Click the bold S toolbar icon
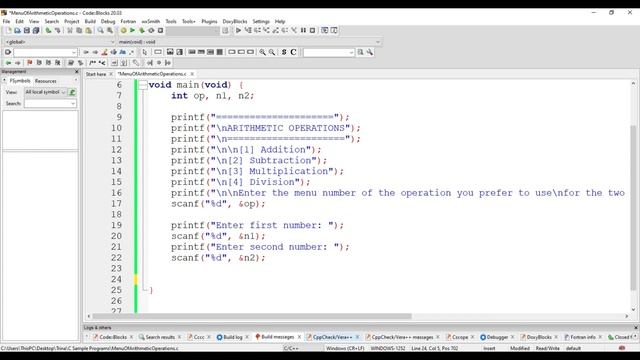 pos(284,52)
